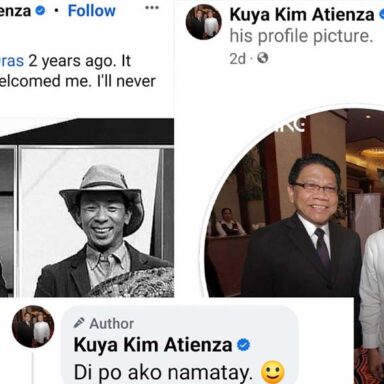Click the partial black-and-white photo at left edge
Viewport: 384px width, 384px height.
(x=6, y=222)
